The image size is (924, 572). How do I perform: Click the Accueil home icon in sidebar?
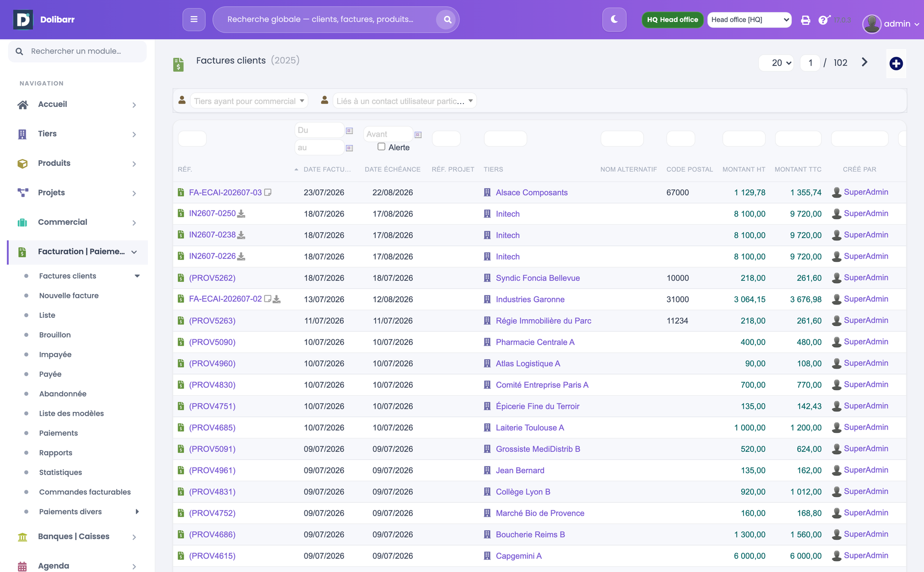coord(23,105)
